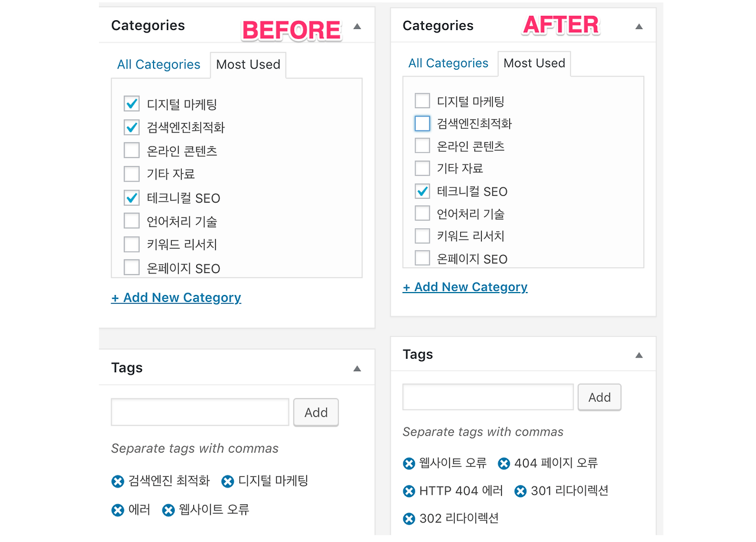756x542 pixels.
Task: Remove the 디지털 마케팅 tag
Action: tap(227, 482)
